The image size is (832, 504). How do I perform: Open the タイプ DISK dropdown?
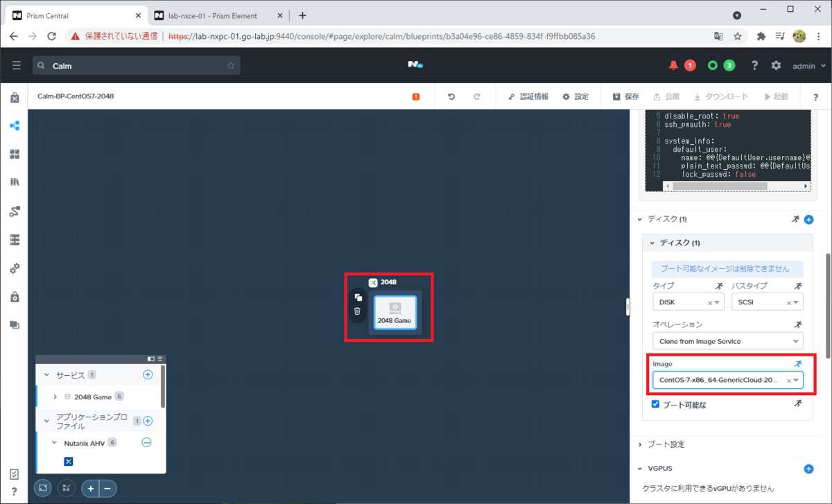[688, 302]
